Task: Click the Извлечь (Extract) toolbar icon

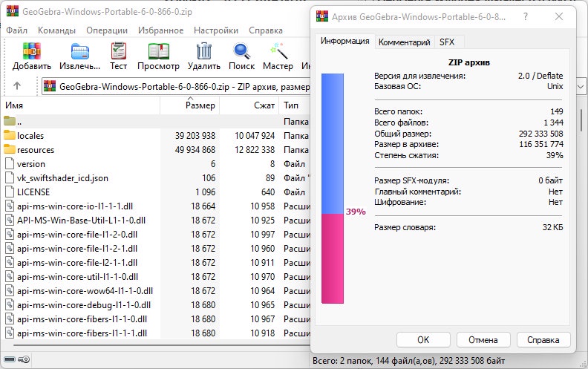Action: click(x=80, y=51)
